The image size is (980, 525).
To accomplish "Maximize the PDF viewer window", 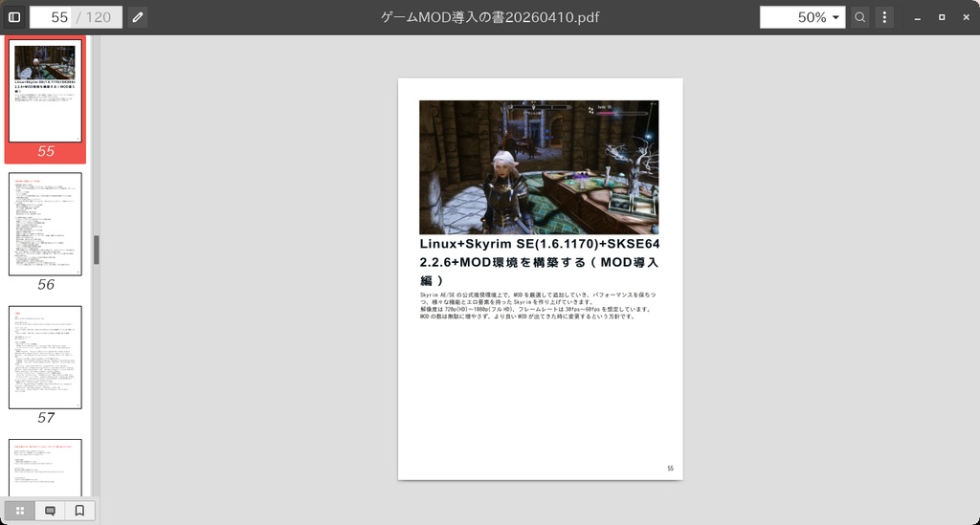I will click(x=942, y=17).
